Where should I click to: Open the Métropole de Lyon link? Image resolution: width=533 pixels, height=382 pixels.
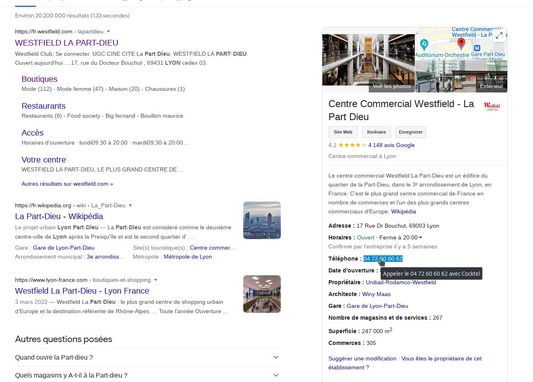(x=188, y=257)
